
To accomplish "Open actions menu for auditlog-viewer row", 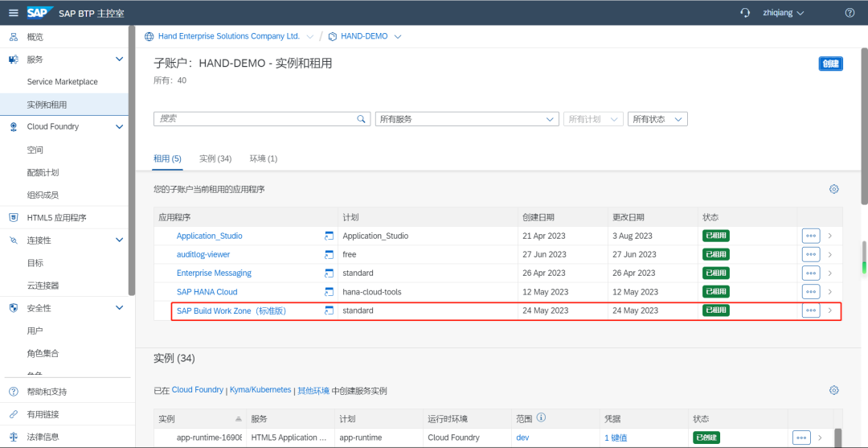I will pos(810,255).
